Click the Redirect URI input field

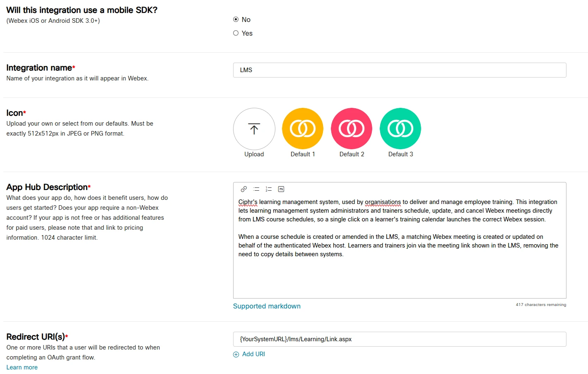click(x=400, y=339)
